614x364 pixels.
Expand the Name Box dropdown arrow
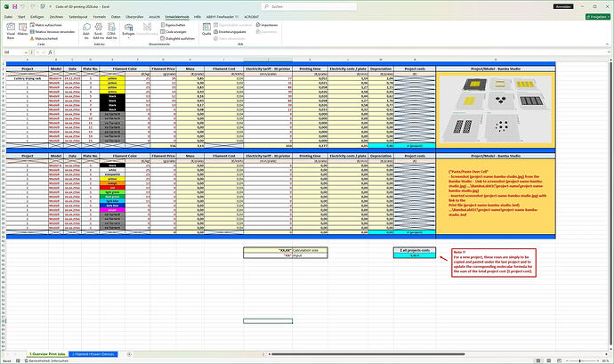[x=26, y=53]
